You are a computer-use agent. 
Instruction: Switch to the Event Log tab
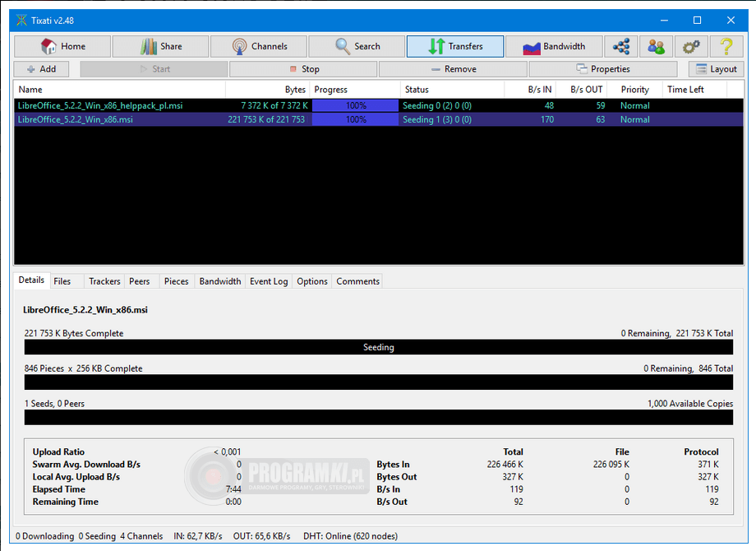coord(269,281)
